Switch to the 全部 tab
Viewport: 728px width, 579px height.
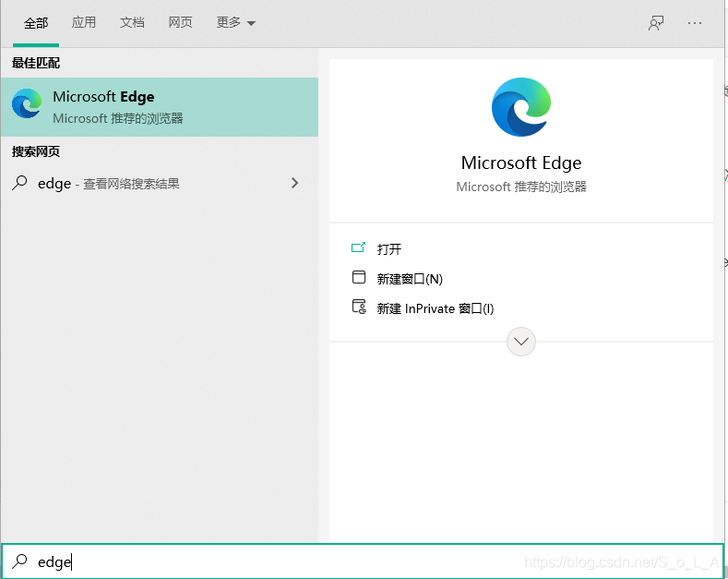click(x=36, y=23)
